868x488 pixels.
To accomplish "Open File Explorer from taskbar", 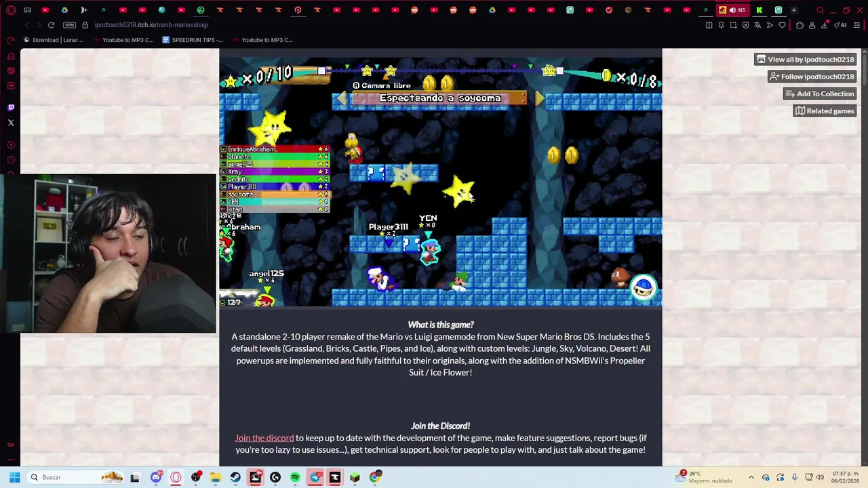I will (216, 477).
